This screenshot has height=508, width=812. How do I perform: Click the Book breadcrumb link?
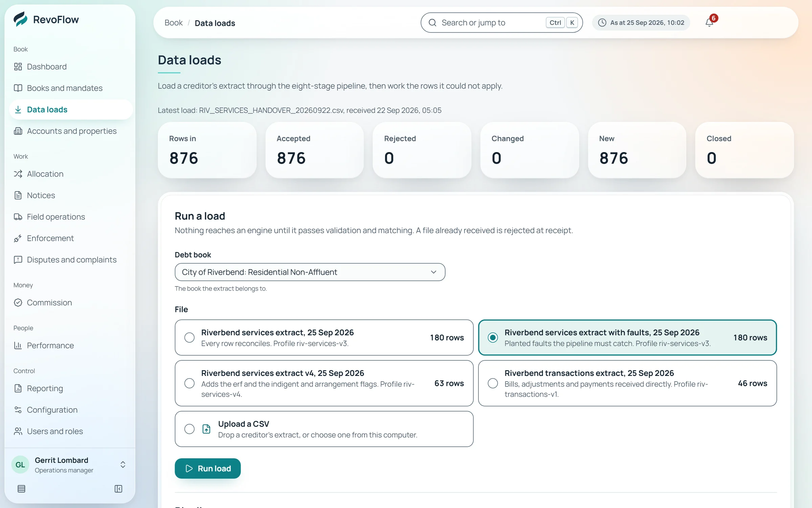(x=174, y=23)
